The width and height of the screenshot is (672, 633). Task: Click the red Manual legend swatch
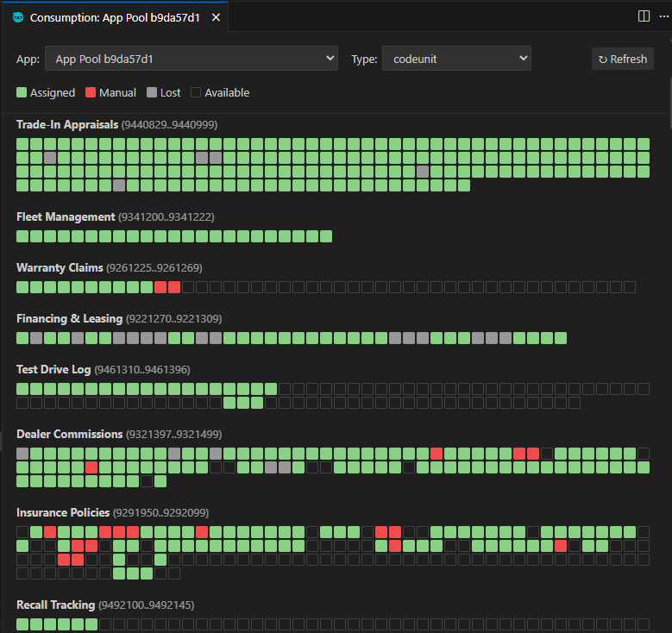pos(91,92)
